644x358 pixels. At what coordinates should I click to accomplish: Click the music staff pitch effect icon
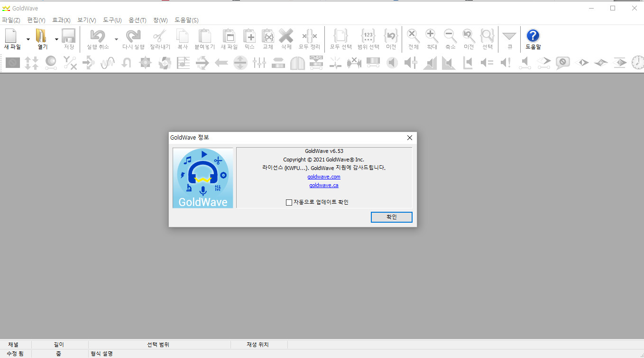[x=184, y=62]
